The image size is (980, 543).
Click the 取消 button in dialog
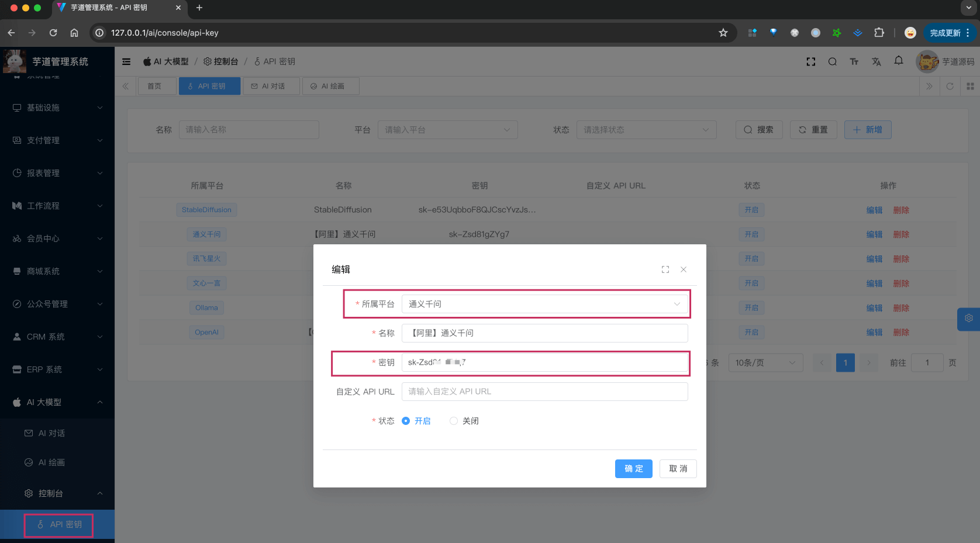tap(678, 469)
